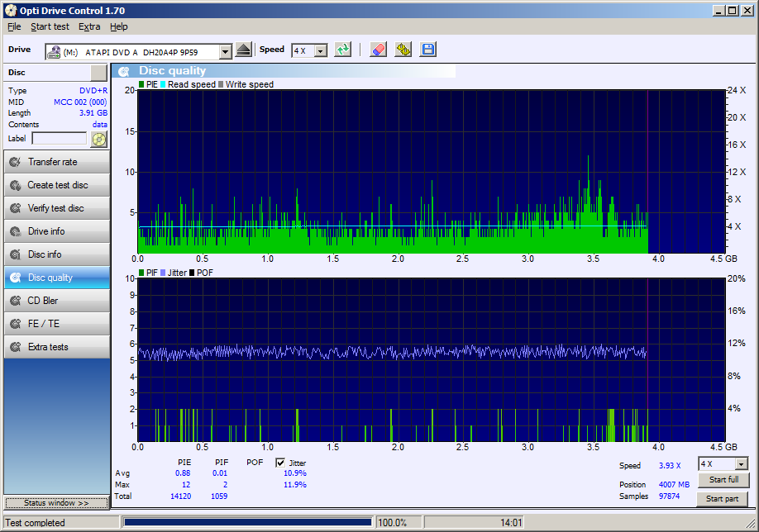Click the Start full button

pos(723,480)
